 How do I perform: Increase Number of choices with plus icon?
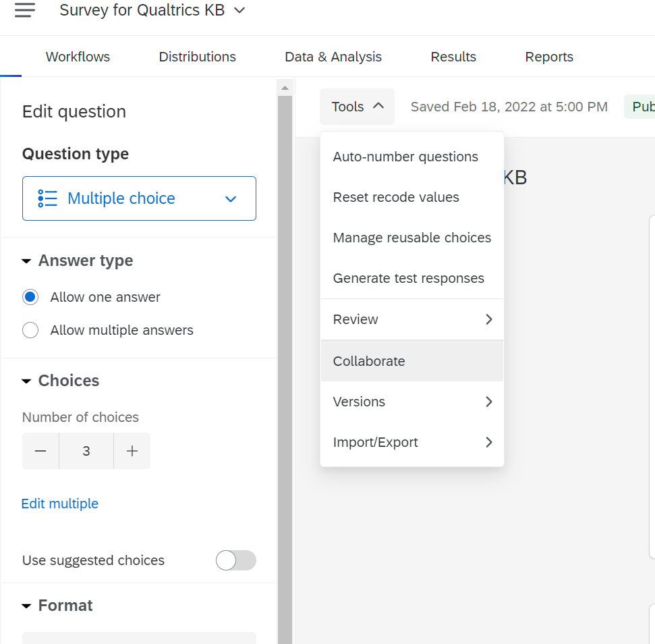(x=132, y=450)
